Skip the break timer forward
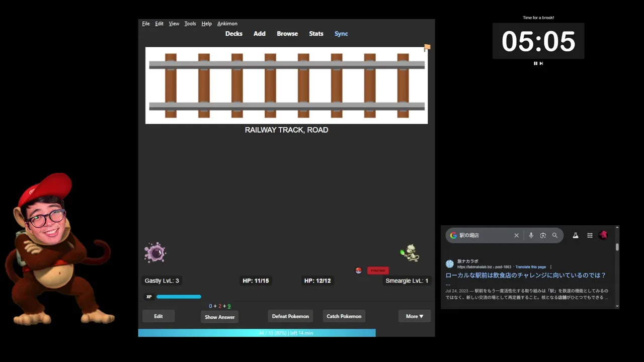644x362 pixels. pyautogui.click(x=541, y=63)
